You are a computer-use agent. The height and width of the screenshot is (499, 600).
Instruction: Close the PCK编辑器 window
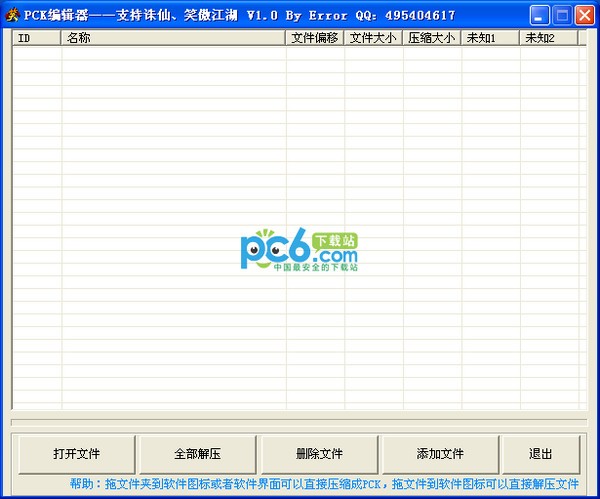(x=585, y=16)
